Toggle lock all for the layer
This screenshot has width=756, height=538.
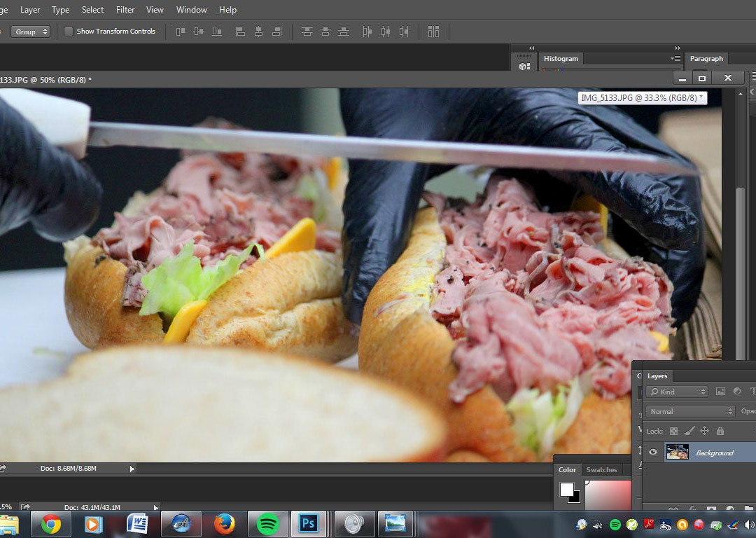point(720,432)
